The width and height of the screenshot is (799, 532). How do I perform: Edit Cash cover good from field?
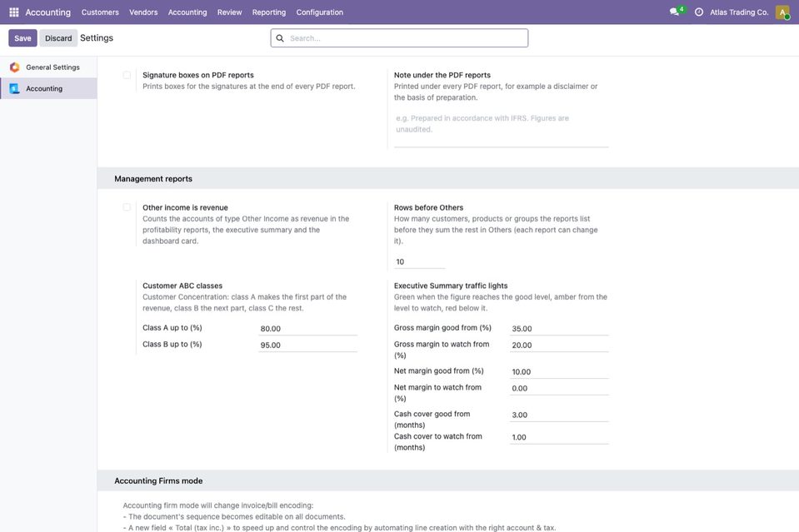(x=559, y=415)
